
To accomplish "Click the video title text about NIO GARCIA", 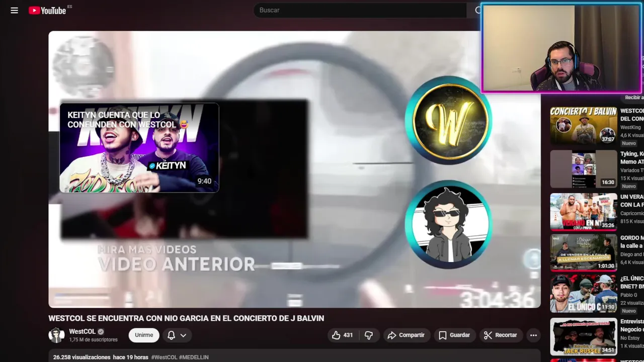I will pyautogui.click(x=186, y=318).
